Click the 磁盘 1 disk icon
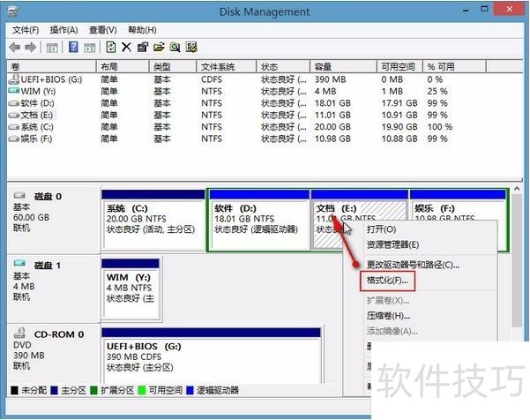The height and width of the screenshot is (420, 530). pyautogui.click(x=19, y=263)
